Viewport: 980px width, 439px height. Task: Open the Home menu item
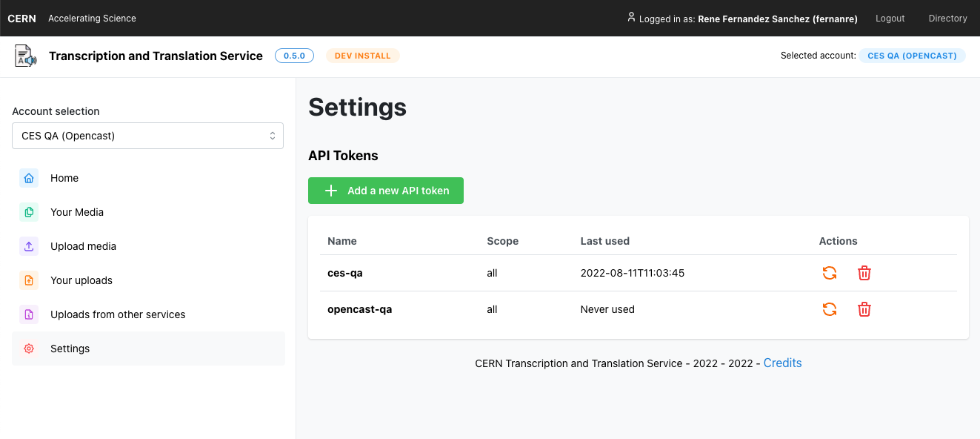pyautogui.click(x=148, y=178)
